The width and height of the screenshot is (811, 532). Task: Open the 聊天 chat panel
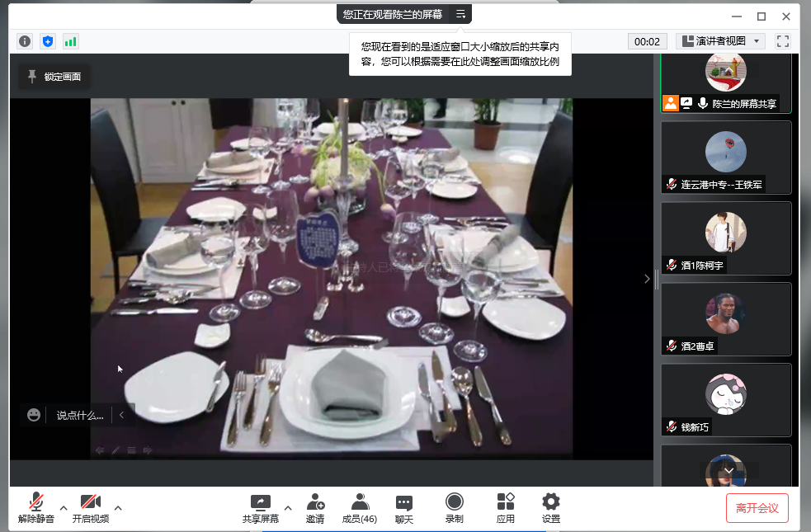click(403, 508)
